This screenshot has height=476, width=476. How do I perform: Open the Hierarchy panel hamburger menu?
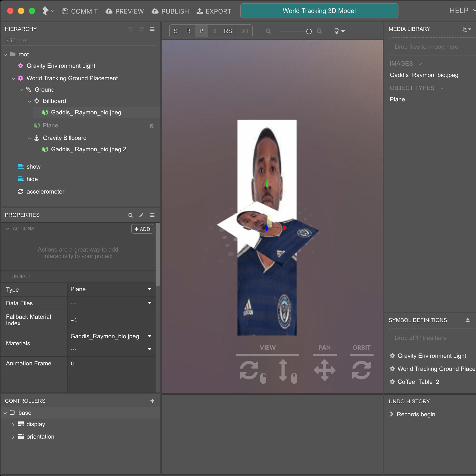pos(152,29)
